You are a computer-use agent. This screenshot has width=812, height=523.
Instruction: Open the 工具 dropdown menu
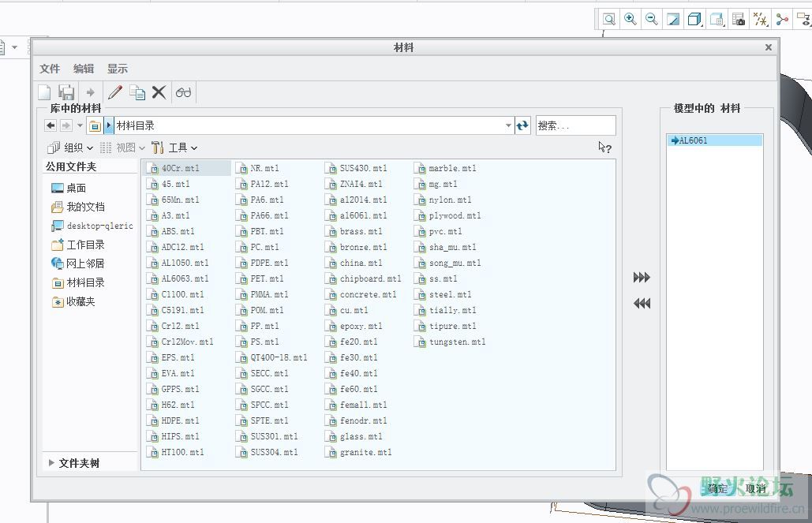[x=174, y=148]
